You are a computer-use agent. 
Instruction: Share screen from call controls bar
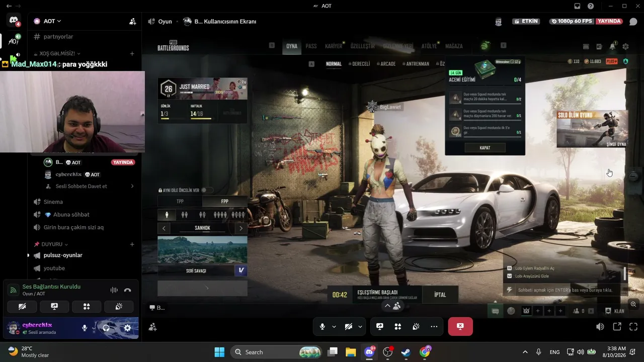(x=380, y=326)
